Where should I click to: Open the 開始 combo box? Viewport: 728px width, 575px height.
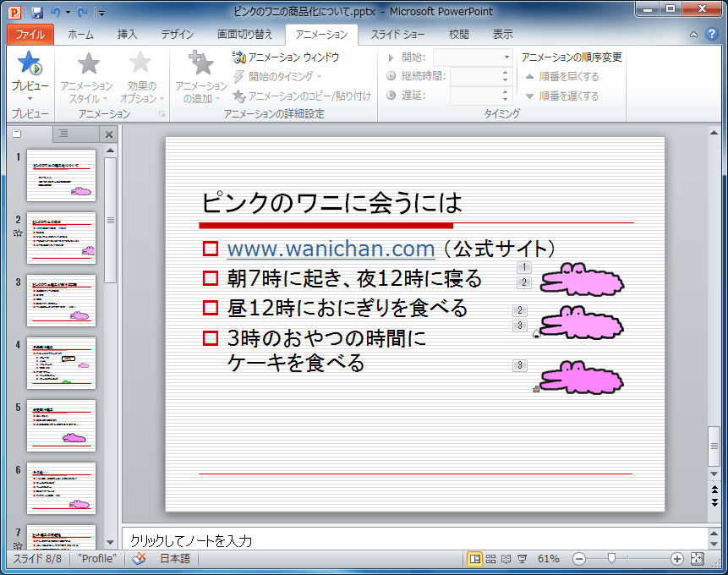click(473, 57)
